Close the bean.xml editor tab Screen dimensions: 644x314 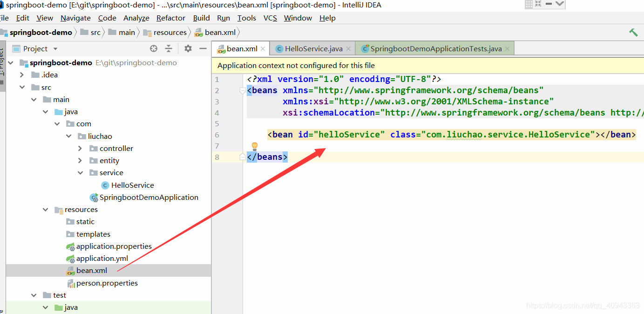[263, 48]
